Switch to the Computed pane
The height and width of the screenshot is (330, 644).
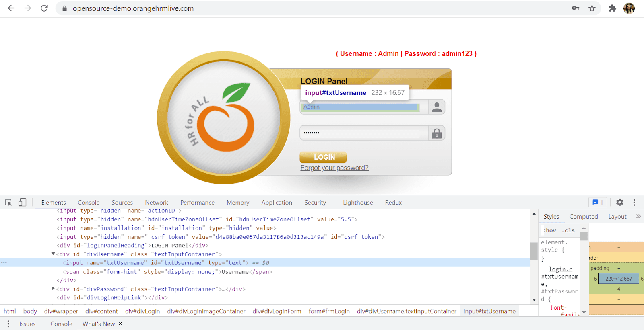[x=584, y=217]
